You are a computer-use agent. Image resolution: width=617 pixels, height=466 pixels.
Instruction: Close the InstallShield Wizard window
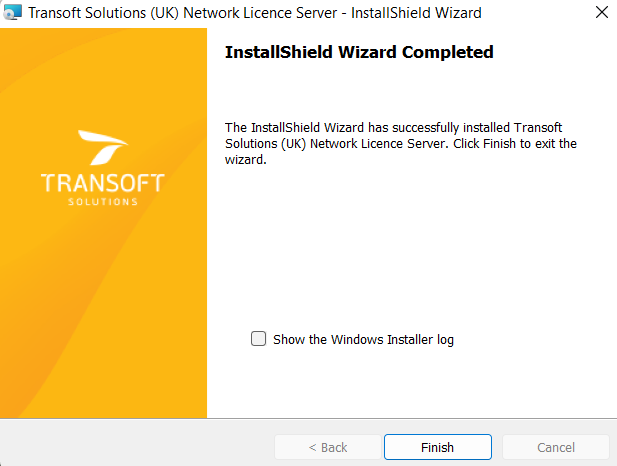pyautogui.click(x=602, y=12)
